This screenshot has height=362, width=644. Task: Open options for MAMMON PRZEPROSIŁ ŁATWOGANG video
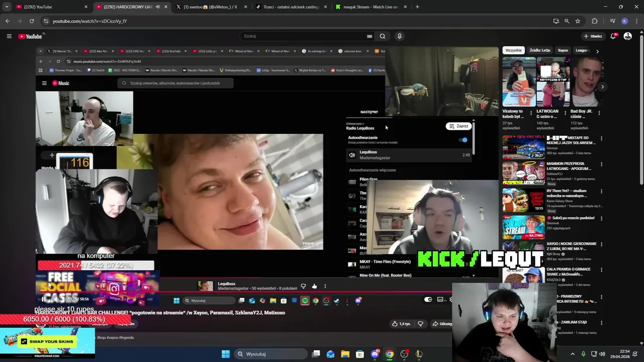[601, 164]
